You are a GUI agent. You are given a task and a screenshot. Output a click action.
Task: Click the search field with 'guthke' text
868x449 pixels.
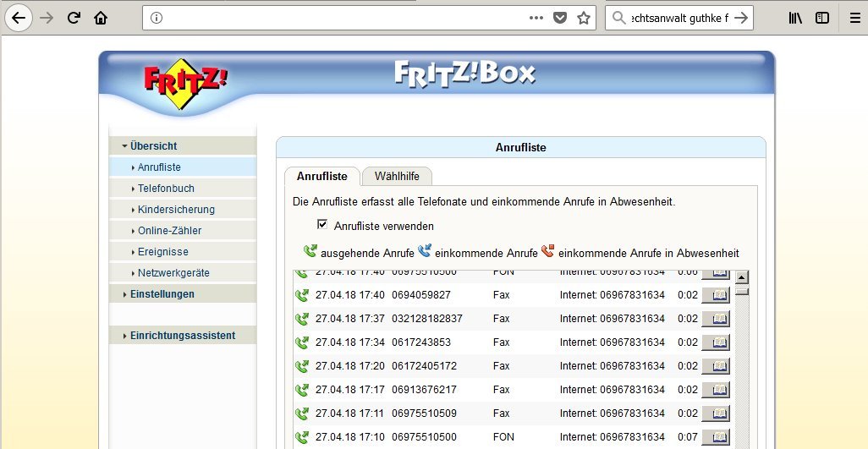pos(679,19)
